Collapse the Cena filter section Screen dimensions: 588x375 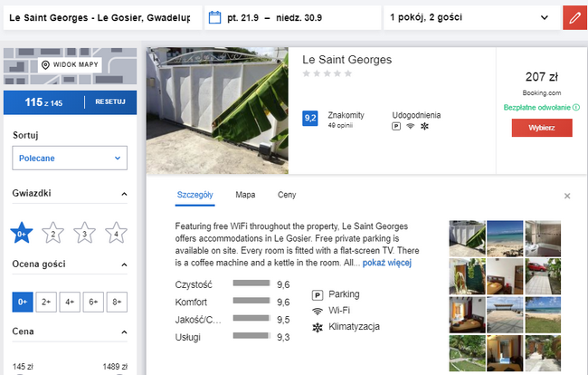124,332
